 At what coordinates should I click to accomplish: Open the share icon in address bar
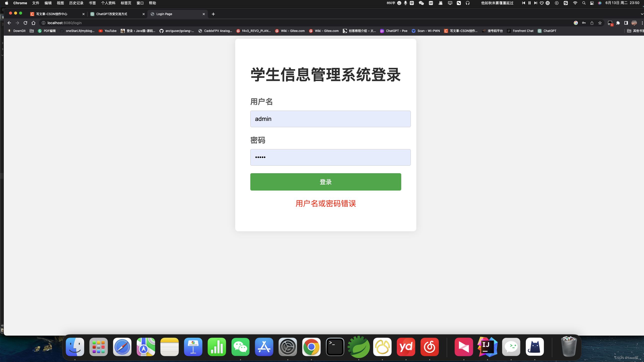click(x=592, y=23)
